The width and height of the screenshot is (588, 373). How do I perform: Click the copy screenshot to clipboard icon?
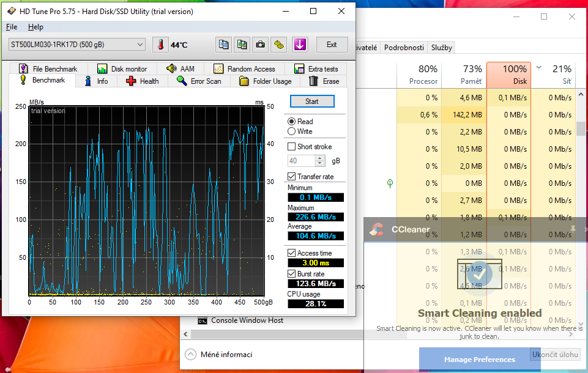[x=242, y=45]
